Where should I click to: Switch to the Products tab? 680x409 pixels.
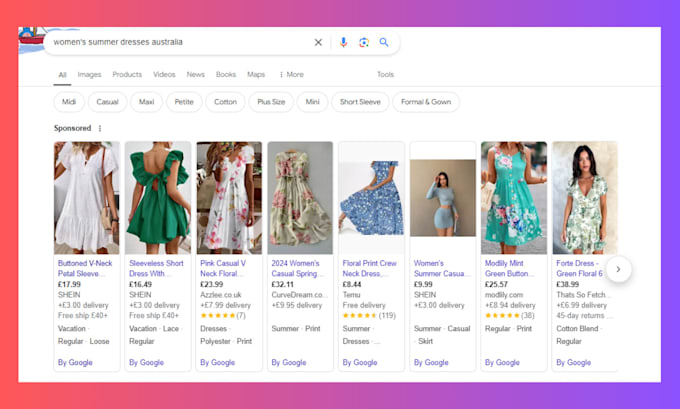(x=127, y=75)
